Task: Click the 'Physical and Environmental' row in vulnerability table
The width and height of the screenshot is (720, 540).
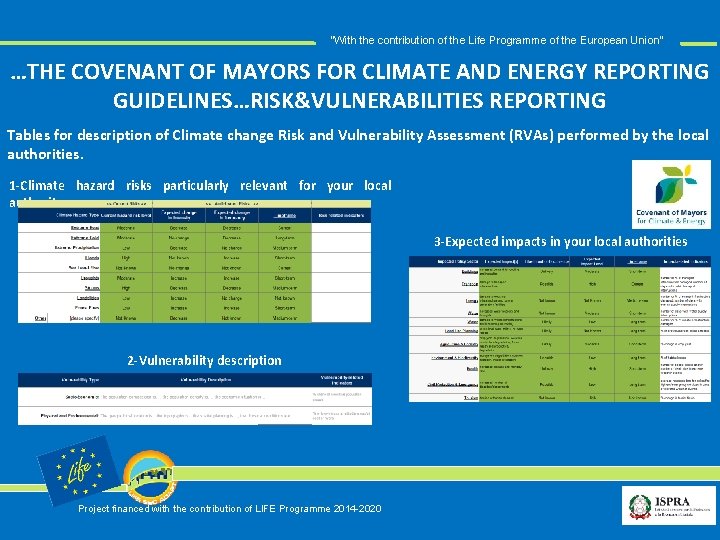Action: [195, 416]
